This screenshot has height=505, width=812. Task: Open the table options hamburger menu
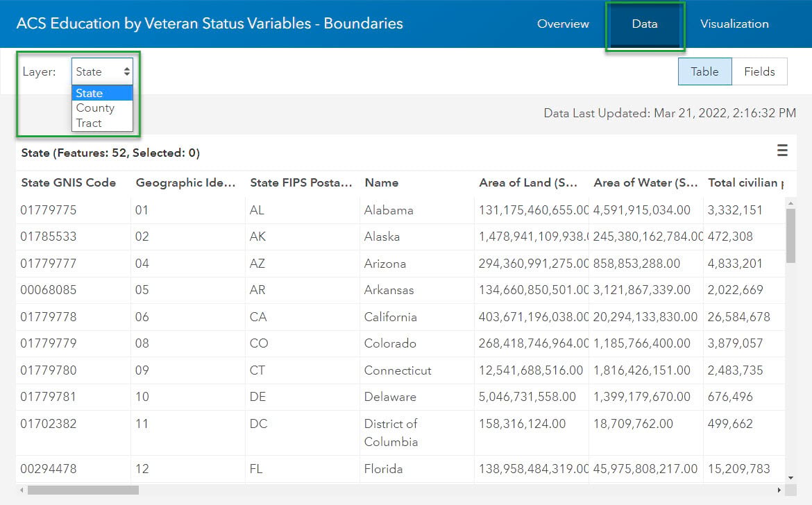tap(782, 151)
